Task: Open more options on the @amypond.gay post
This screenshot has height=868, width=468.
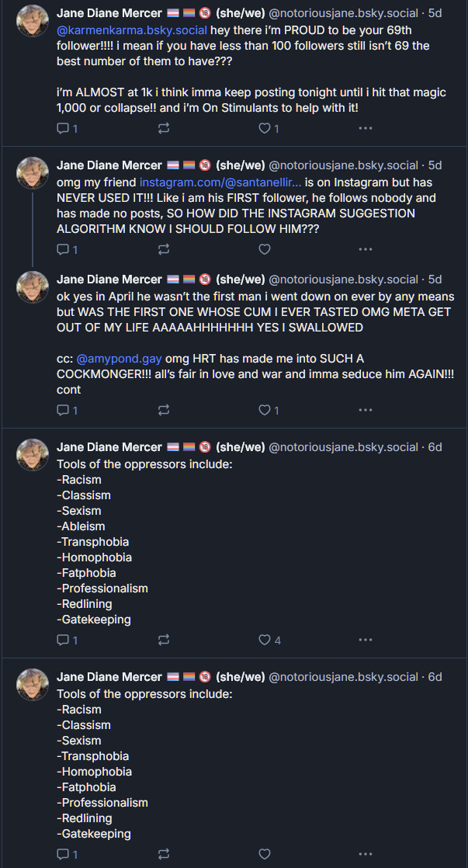Action: [365, 409]
